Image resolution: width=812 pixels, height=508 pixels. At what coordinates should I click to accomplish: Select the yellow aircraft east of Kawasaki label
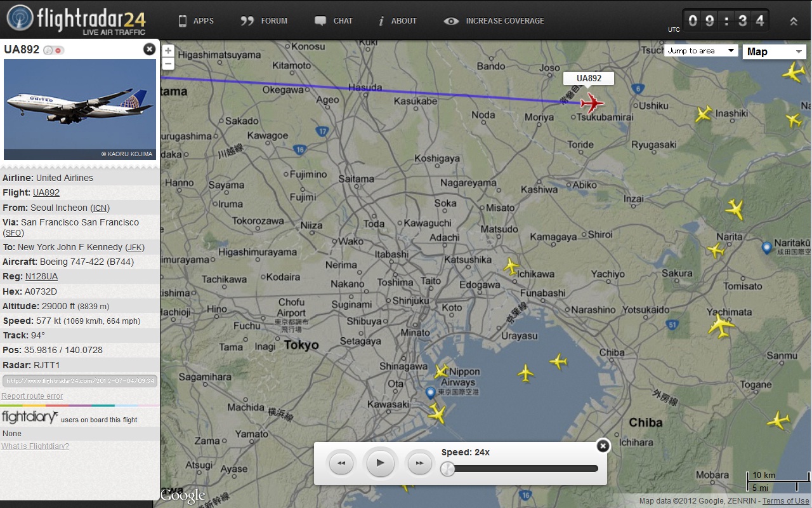tap(437, 414)
